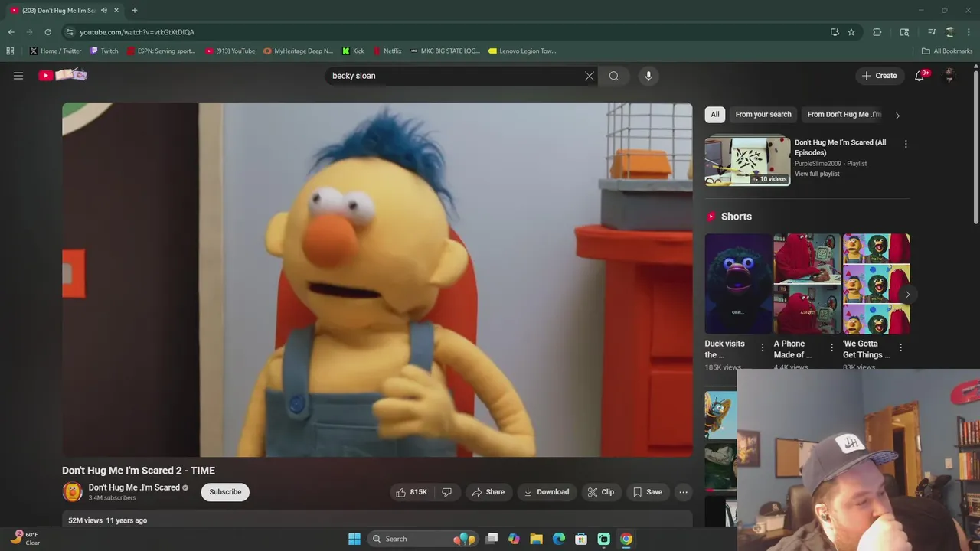Share the video
The width and height of the screenshot is (980, 551).
click(488, 492)
